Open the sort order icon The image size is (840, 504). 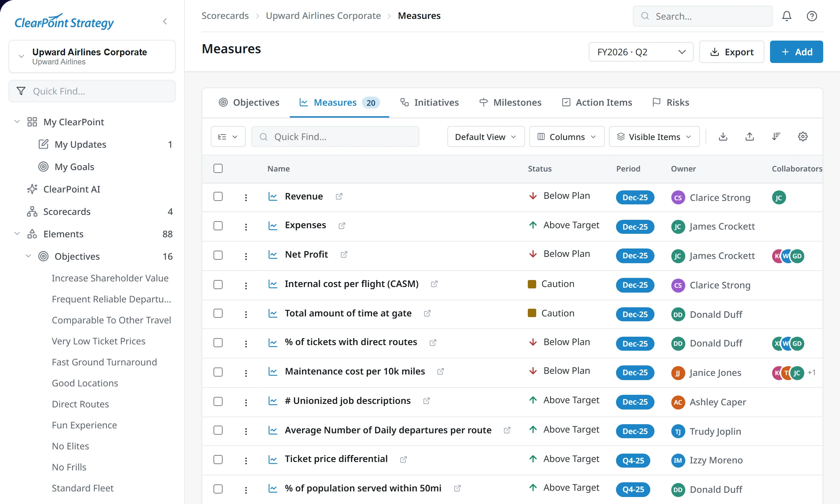point(776,136)
